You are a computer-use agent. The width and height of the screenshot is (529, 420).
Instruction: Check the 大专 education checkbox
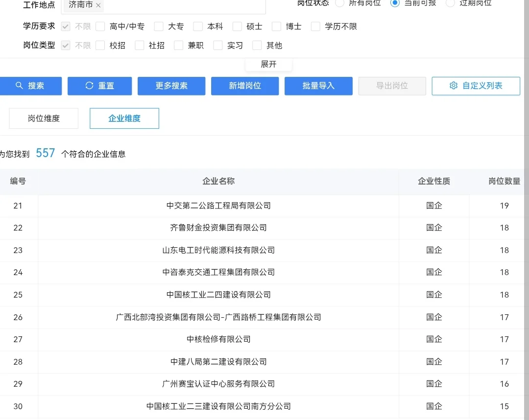click(x=159, y=26)
